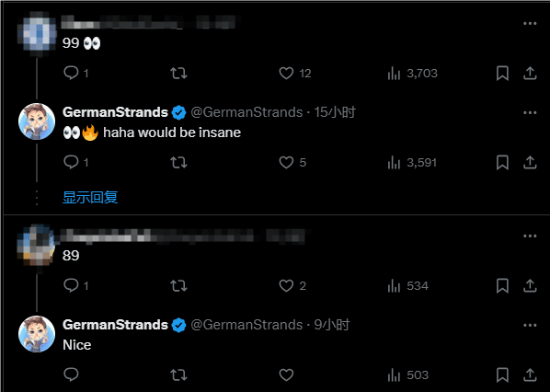This screenshot has width=550, height=392.
Task: Bookmark the 'Nice' reply
Action: click(502, 375)
